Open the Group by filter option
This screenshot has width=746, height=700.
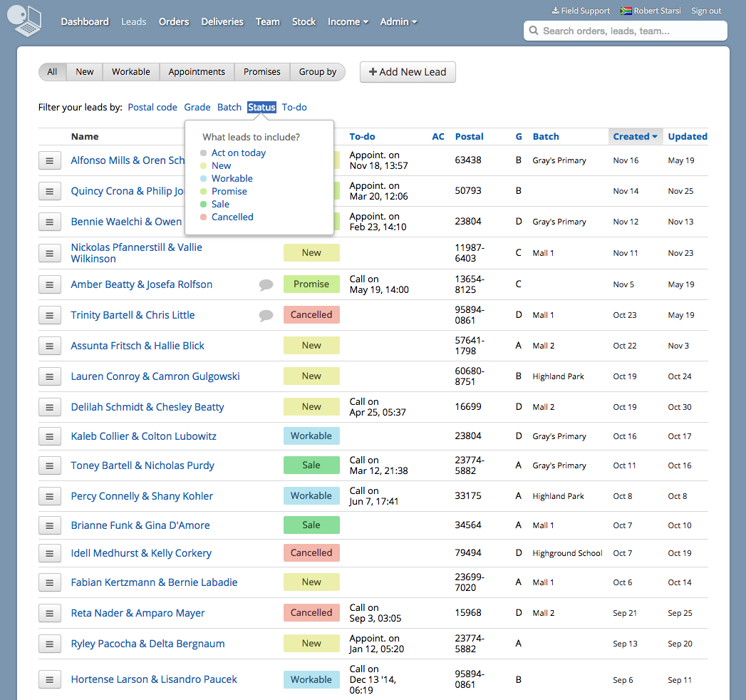[317, 72]
